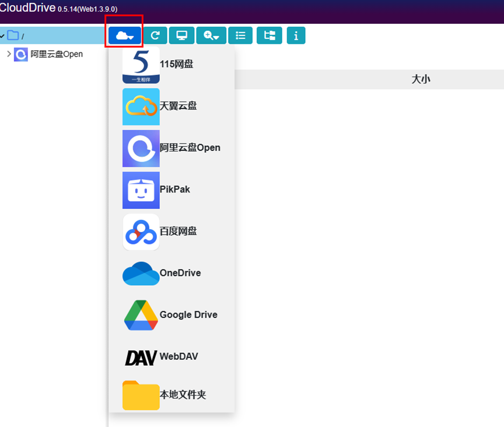The image size is (504, 427).
Task: Click the info toolbar button
Action: point(296,36)
